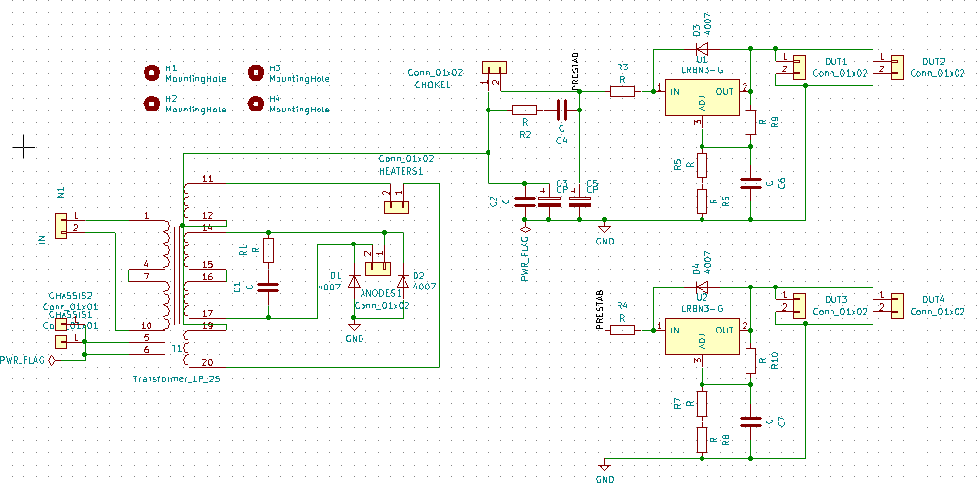
Task: Click the IN1 input connector symbol
Action: (x=61, y=226)
